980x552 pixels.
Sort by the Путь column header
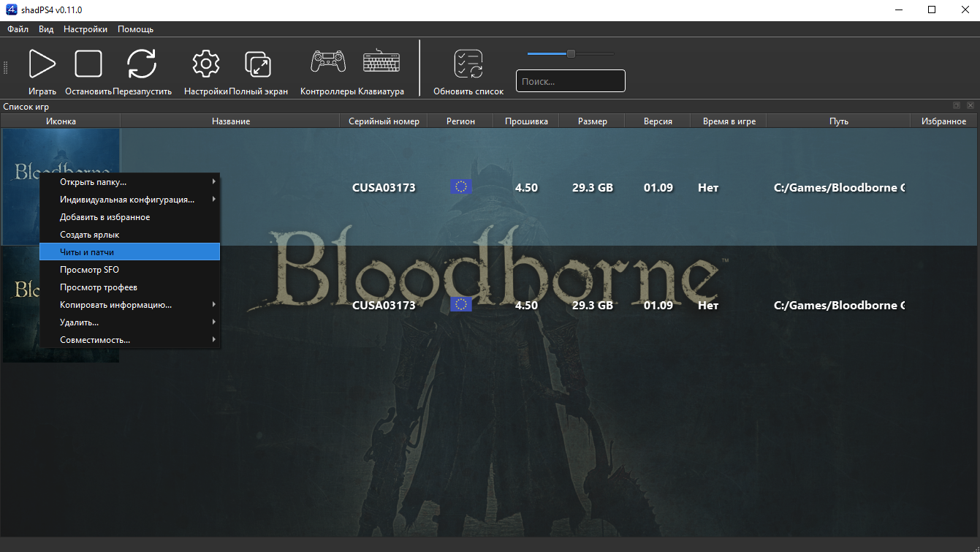coord(839,121)
